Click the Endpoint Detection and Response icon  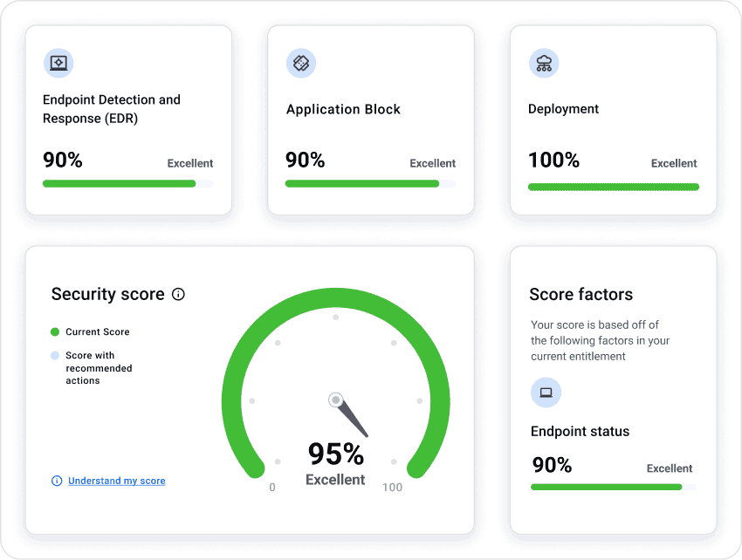(58, 63)
